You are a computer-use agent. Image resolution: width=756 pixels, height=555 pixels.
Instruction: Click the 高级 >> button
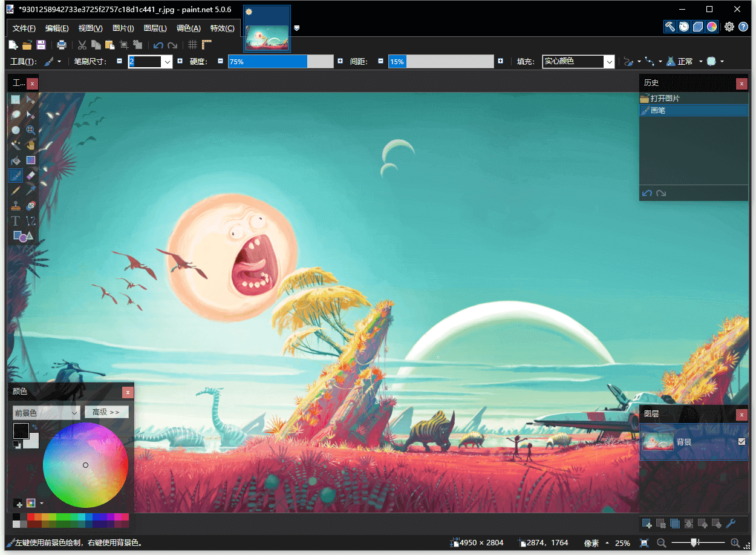106,412
